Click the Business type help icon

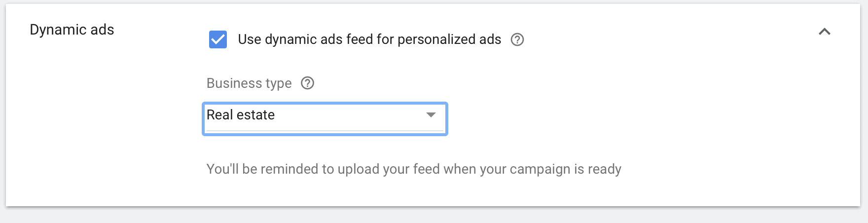tap(307, 83)
